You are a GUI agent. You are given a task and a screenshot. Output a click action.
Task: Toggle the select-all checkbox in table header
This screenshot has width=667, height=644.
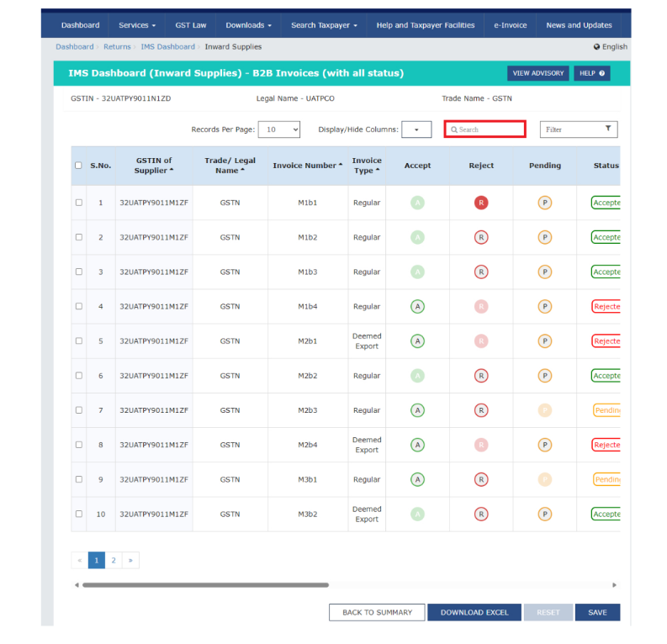79,166
